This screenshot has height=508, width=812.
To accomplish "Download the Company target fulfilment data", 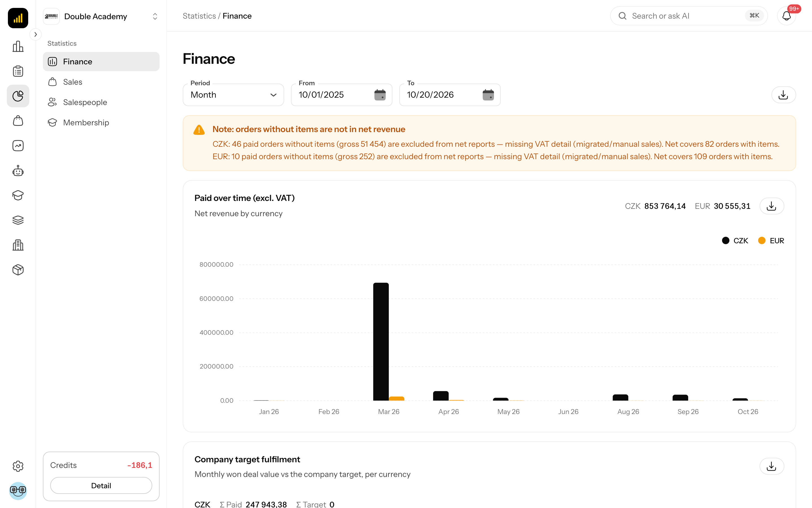I will (772, 466).
